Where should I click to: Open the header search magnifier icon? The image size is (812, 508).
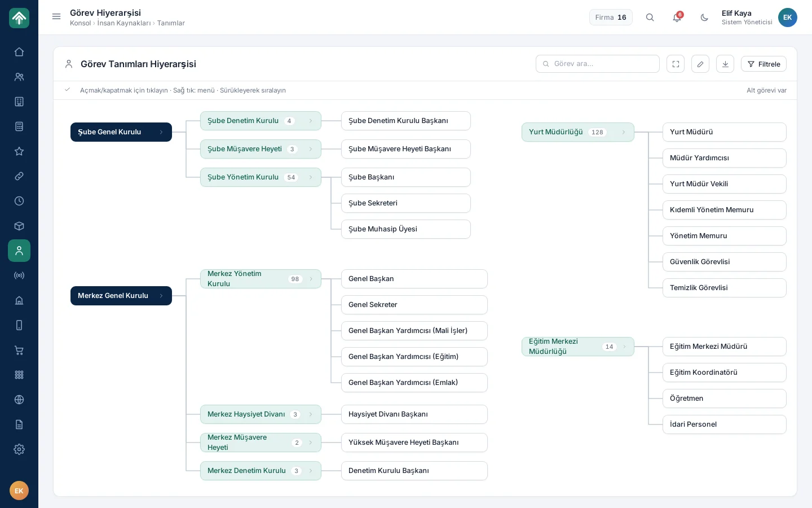pos(650,17)
